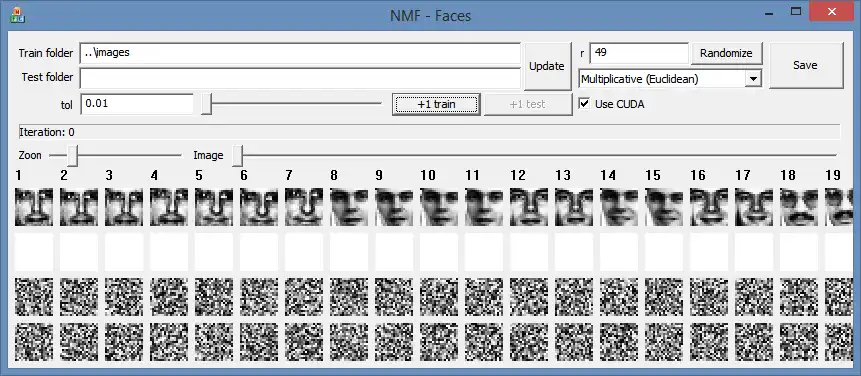This screenshot has height=376, width=861.
Task: Focus the empty Test folder field
Action: (x=300, y=78)
